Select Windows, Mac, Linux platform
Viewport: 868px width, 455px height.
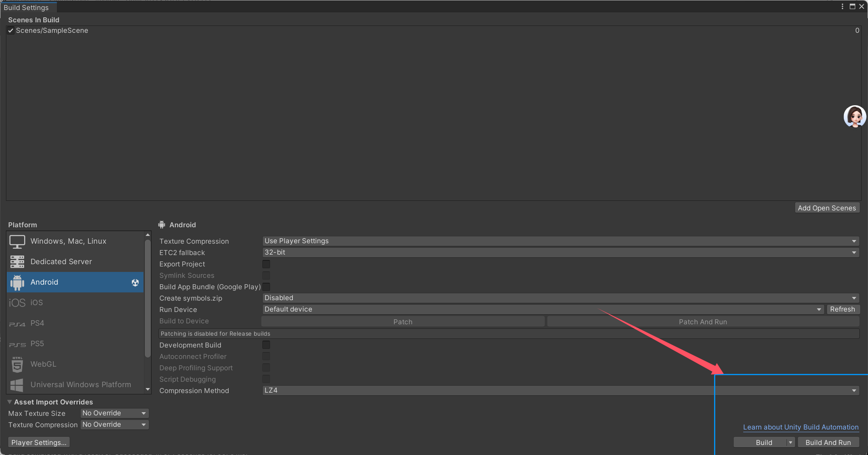(75, 241)
